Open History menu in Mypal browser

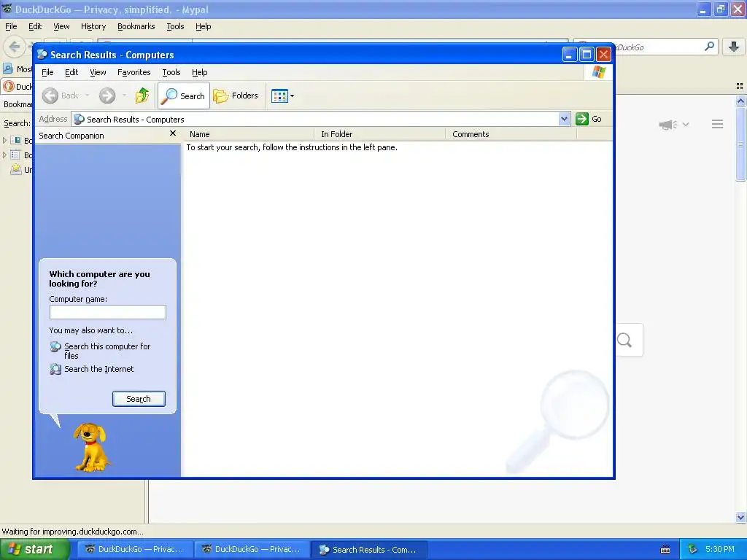click(93, 27)
